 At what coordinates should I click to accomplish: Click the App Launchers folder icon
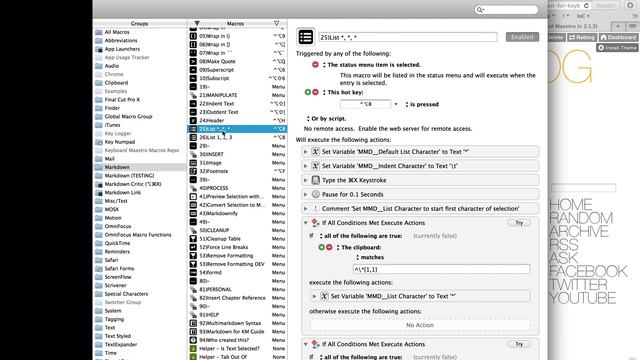click(99, 49)
